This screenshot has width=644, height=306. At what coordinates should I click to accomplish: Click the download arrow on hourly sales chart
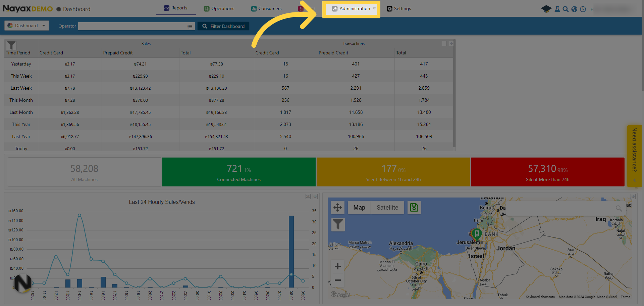315,196
